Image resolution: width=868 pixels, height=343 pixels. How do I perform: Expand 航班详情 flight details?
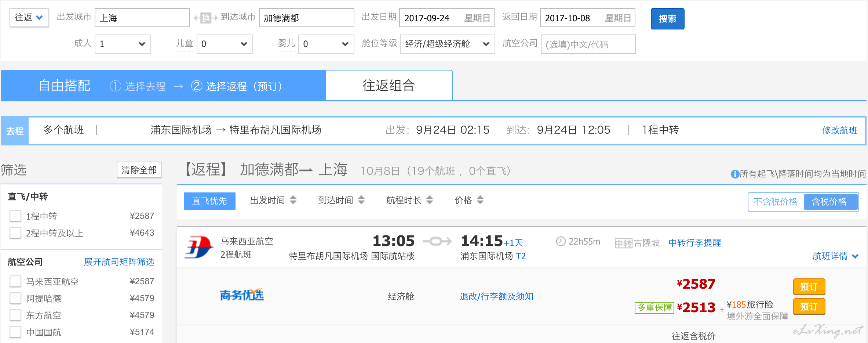(835, 256)
